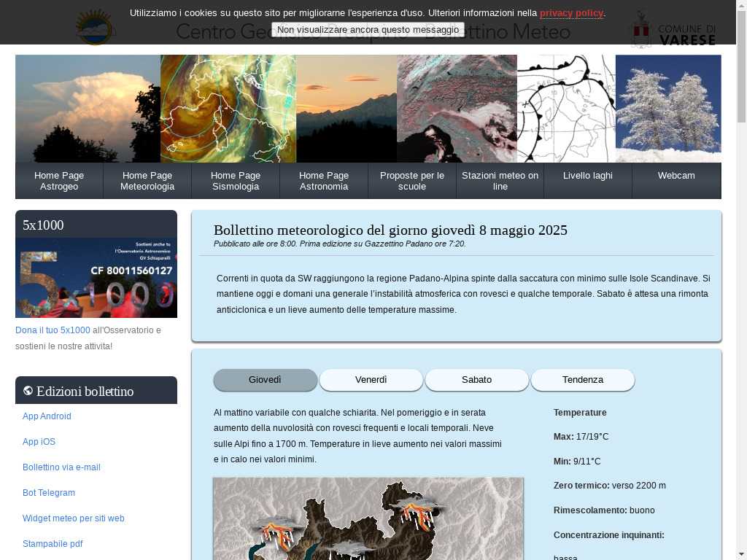The image size is (747, 560).
Task: Click the 5x1000 donation banner image
Action: [x=96, y=278]
